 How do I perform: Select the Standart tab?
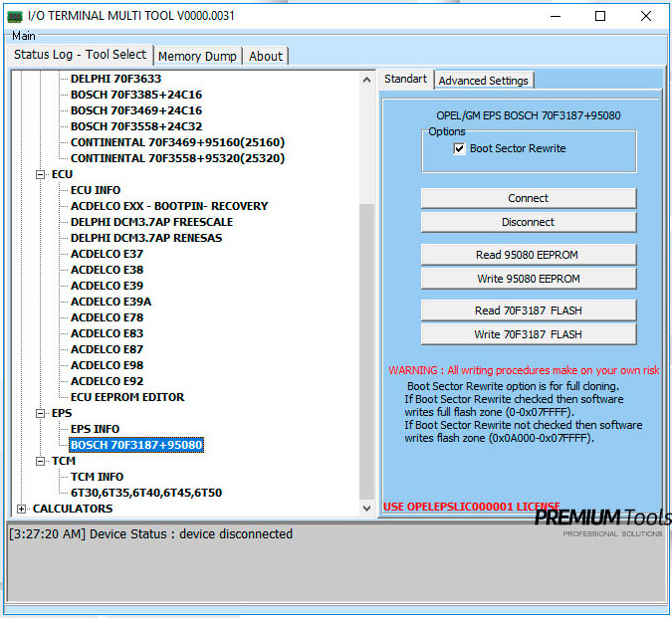tap(405, 80)
